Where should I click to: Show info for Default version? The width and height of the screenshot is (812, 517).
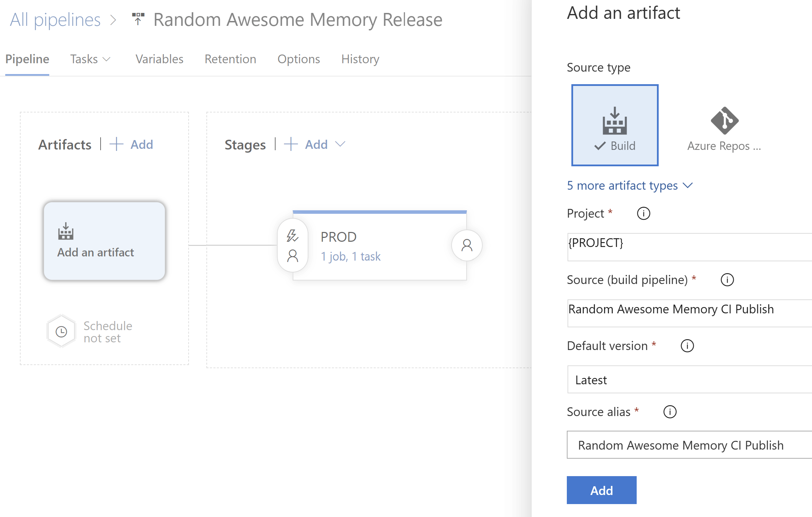[x=687, y=346]
